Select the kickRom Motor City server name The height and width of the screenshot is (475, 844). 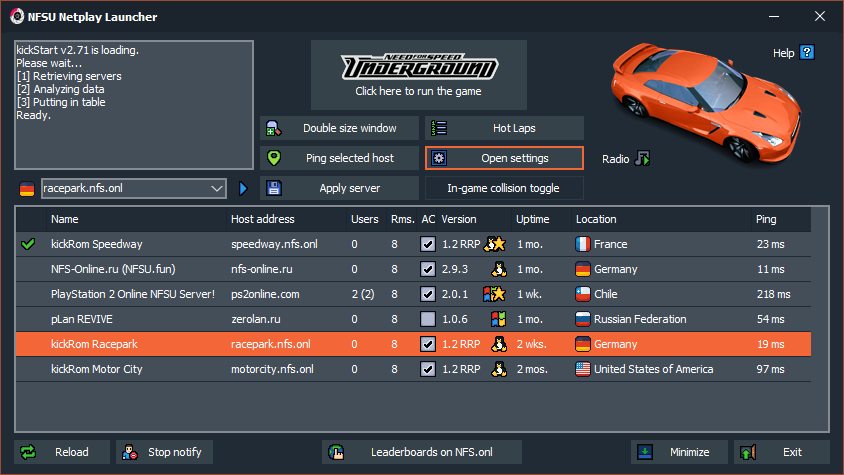click(96, 369)
